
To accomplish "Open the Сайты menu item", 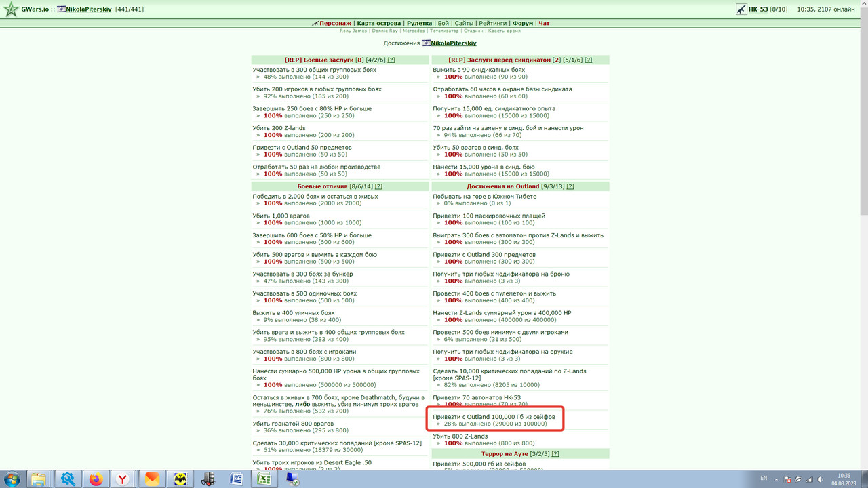I will (x=464, y=23).
